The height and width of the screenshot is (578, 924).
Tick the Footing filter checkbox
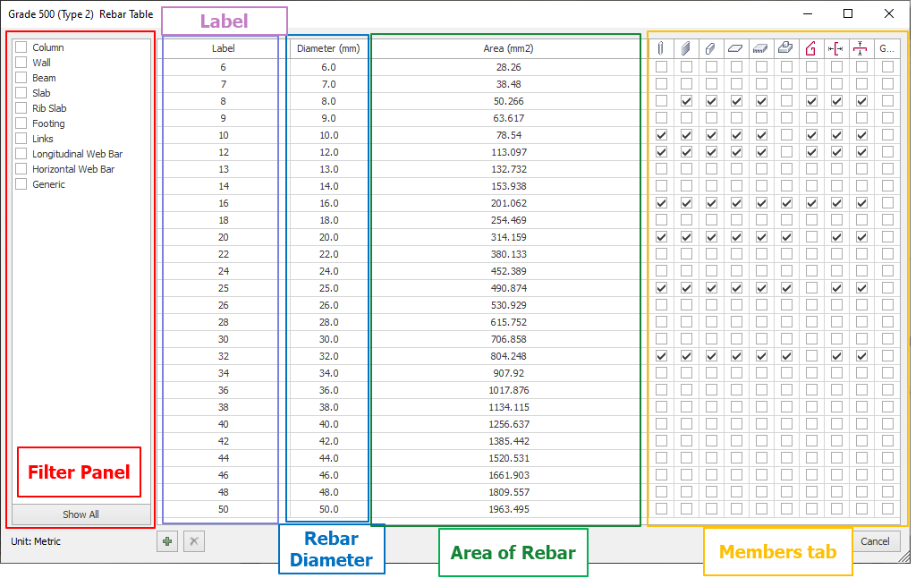(21, 123)
